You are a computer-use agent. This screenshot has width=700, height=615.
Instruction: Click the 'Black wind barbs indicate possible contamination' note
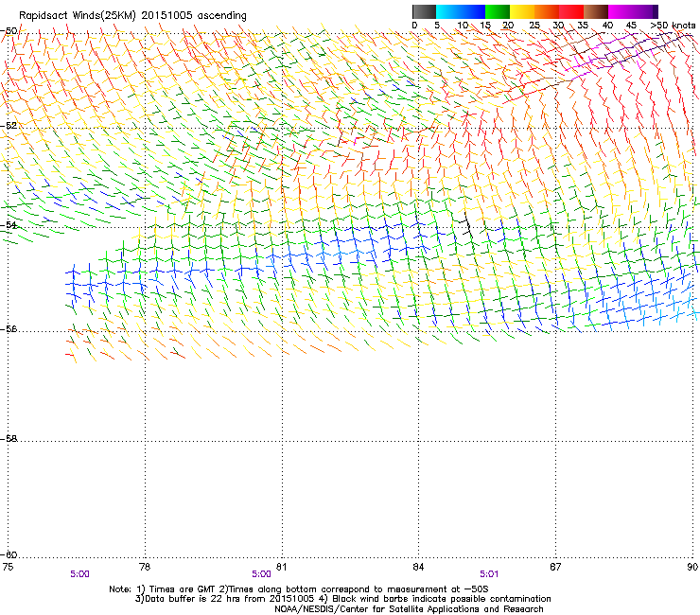(442, 599)
